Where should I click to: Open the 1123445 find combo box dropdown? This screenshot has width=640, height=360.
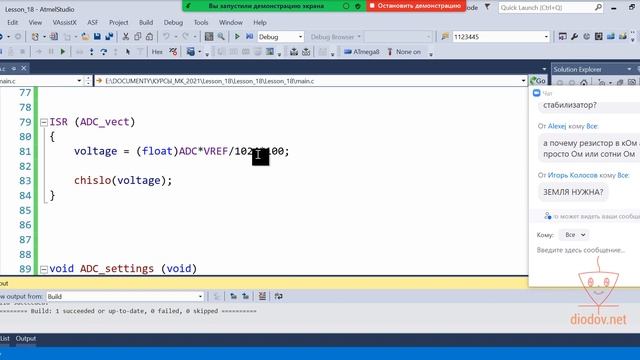click(546, 37)
